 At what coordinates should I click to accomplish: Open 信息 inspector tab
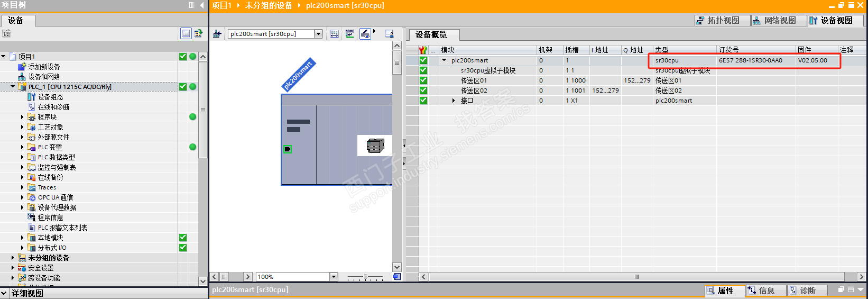(x=766, y=291)
